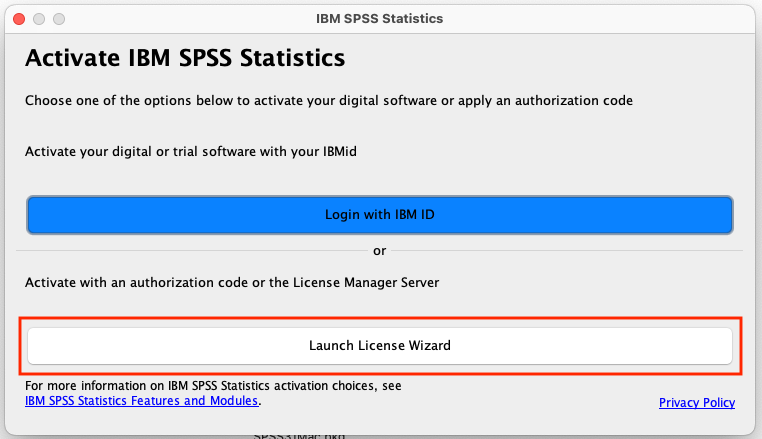Click the partially hidden SPSS31Mac.pkg text
This screenshot has height=439, width=762.
click(x=300, y=435)
